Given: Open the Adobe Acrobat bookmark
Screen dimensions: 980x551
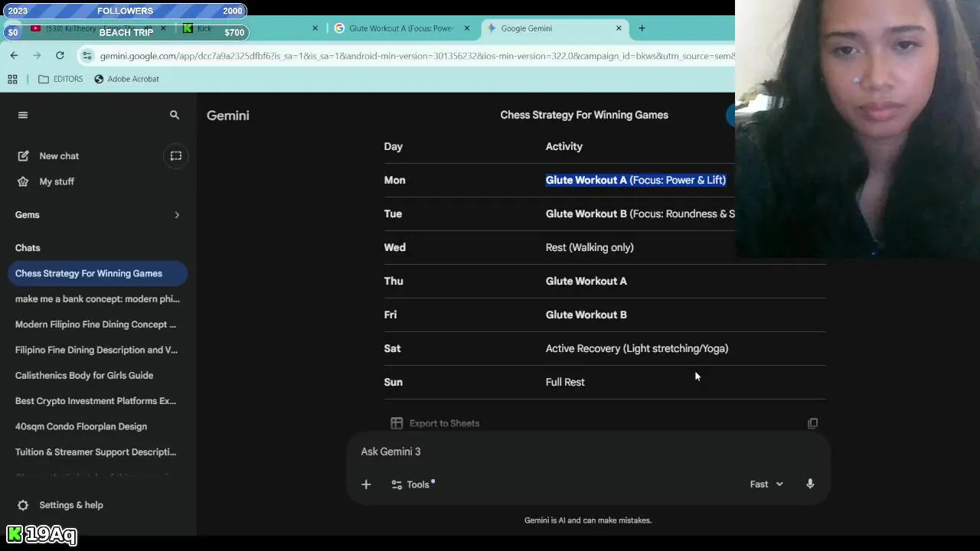Looking at the screenshot, I should pos(126,79).
